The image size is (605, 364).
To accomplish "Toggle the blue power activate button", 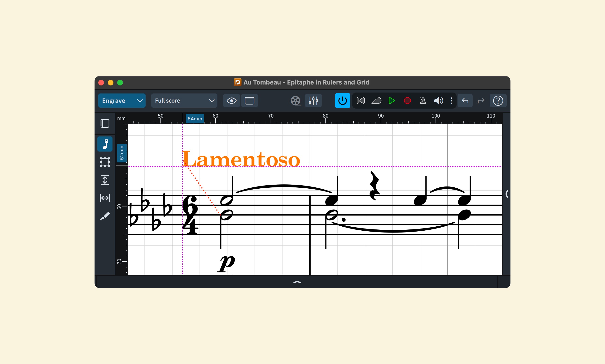I will tap(342, 101).
